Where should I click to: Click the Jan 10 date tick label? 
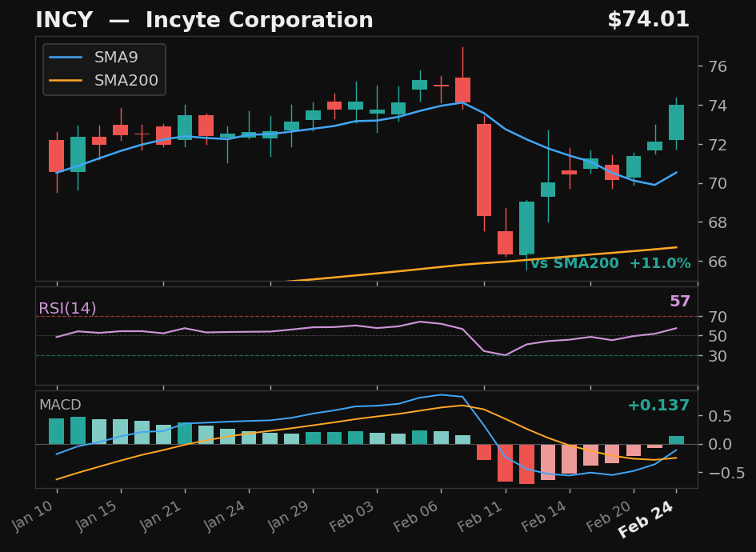point(34,516)
